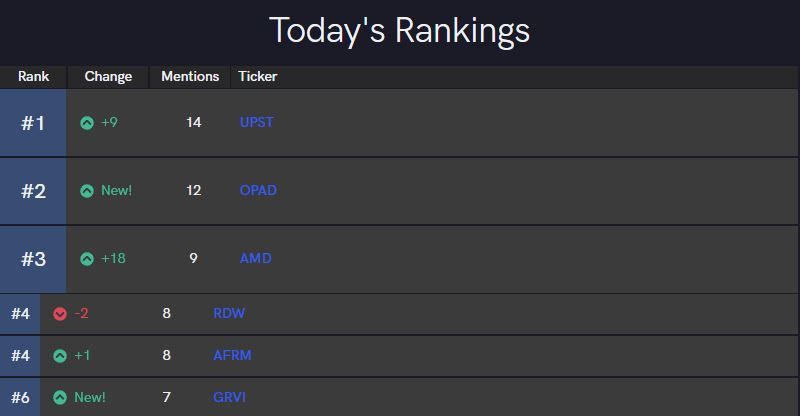Click the Ticker column header
The height and width of the screenshot is (416, 800).
(x=258, y=76)
